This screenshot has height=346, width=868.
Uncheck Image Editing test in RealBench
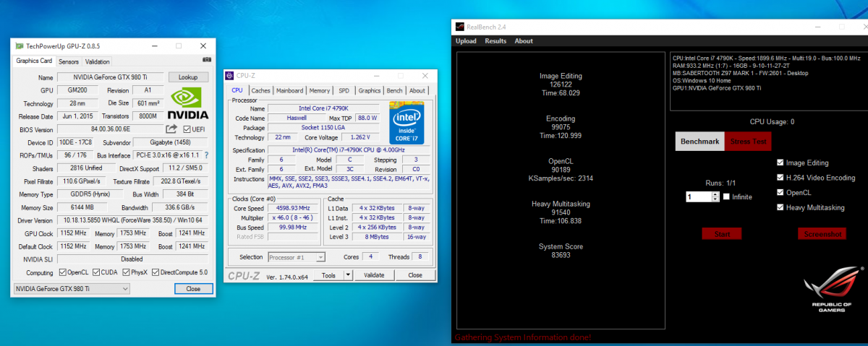tap(780, 163)
